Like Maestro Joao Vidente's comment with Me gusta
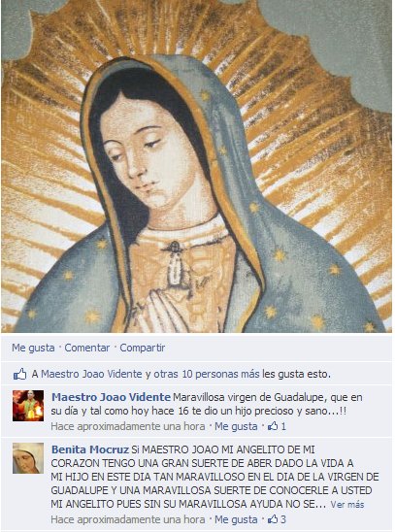395x532 pixels. click(x=236, y=426)
